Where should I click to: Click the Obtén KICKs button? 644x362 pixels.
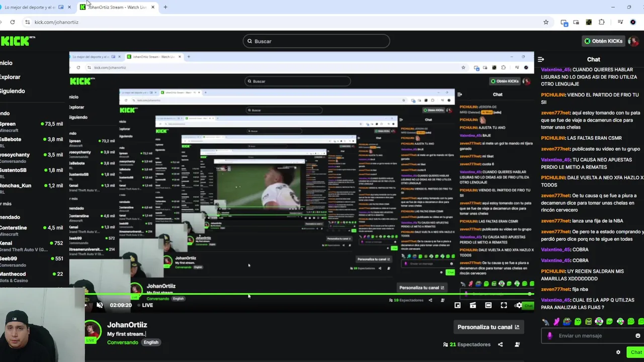pos(603,41)
